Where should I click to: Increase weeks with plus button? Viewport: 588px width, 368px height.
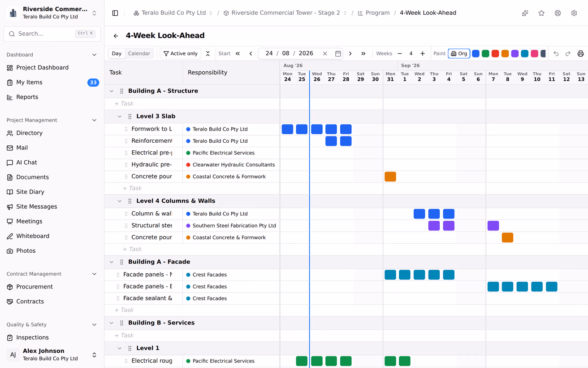(x=423, y=53)
